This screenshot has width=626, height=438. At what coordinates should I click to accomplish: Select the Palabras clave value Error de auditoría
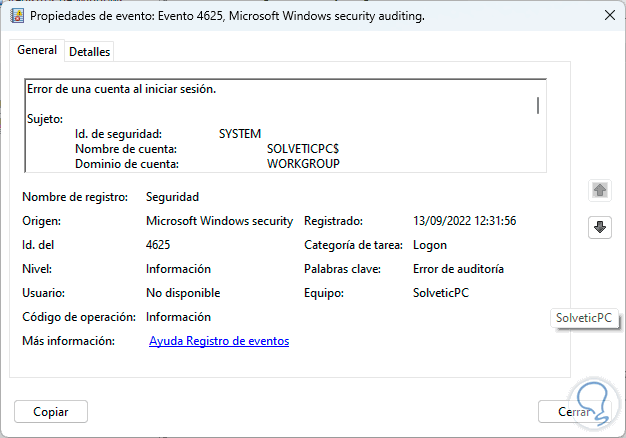(x=458, y=269)
